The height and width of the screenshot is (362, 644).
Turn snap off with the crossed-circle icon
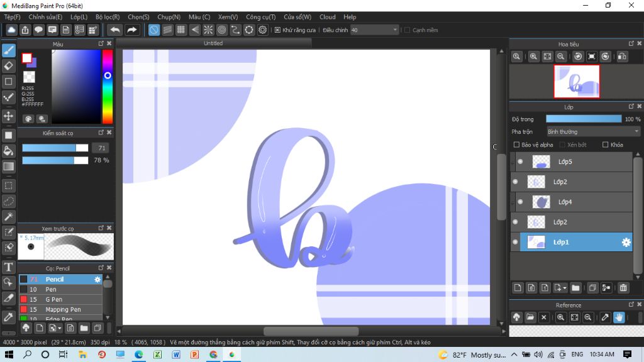pos(153,30)
